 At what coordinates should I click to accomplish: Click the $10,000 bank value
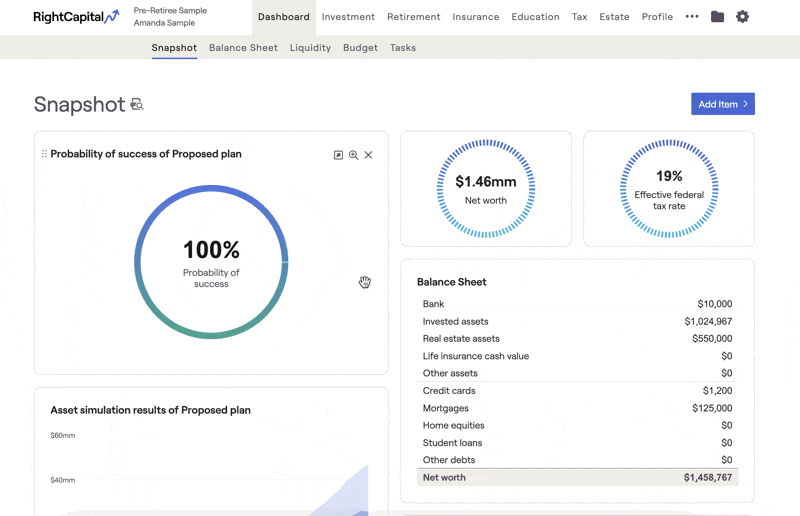pos(715,304)
